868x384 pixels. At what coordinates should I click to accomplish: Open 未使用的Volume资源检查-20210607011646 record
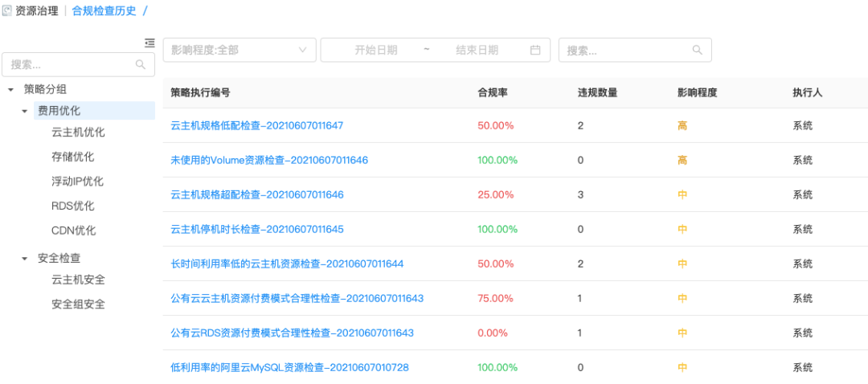pos(269,160)
